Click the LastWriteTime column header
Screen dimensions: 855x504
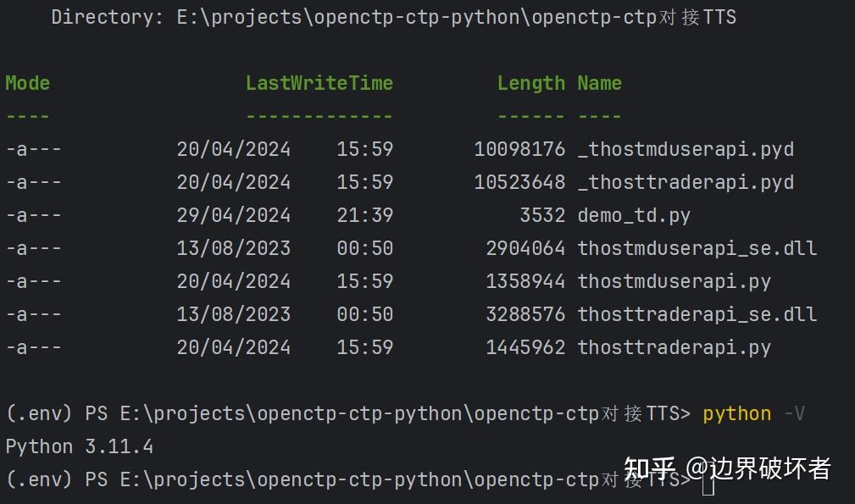tap(319, 82)
